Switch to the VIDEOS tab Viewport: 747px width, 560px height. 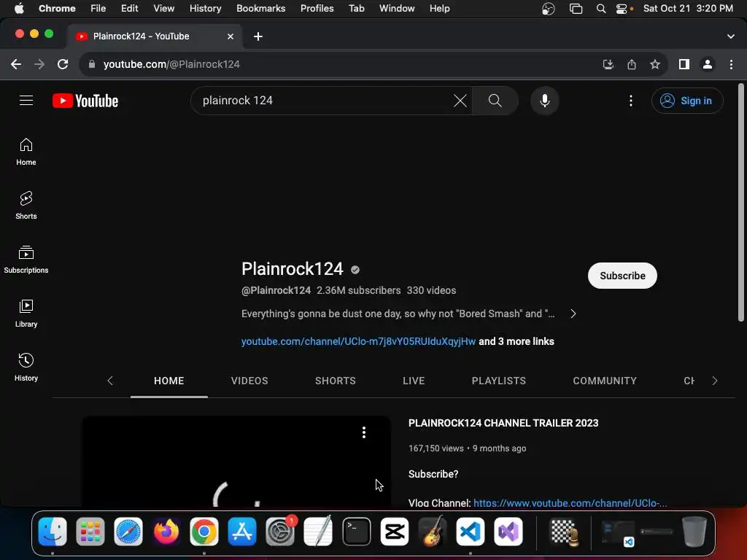coord(249,381)
